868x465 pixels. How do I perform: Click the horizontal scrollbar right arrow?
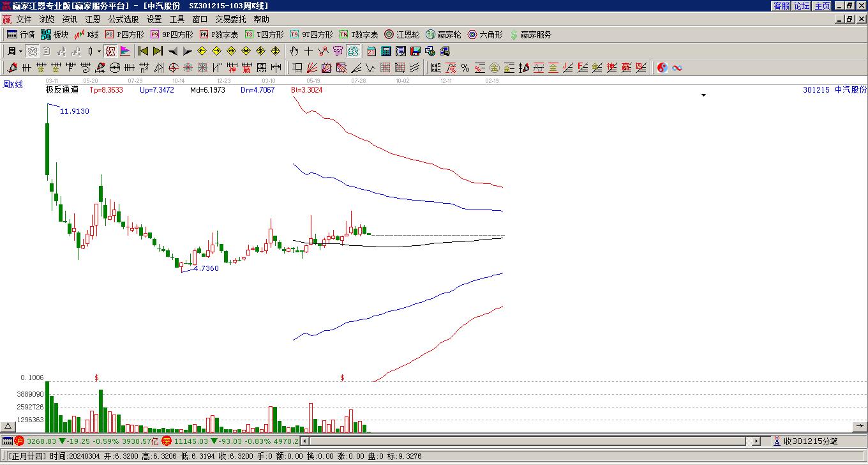[x=756, y=441]
